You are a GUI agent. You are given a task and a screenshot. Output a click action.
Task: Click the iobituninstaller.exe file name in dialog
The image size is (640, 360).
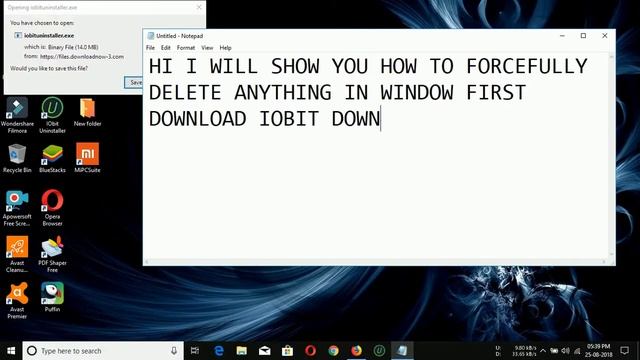click(49, 36)
